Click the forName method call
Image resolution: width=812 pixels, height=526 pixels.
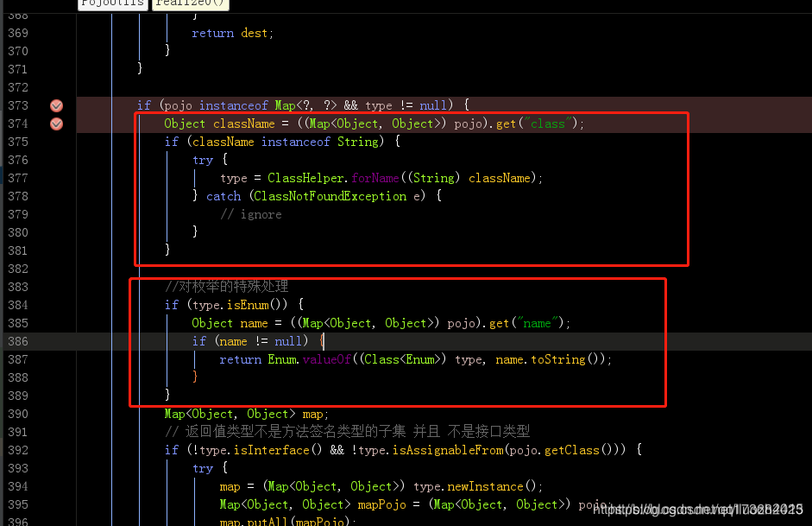coord(375,178)
